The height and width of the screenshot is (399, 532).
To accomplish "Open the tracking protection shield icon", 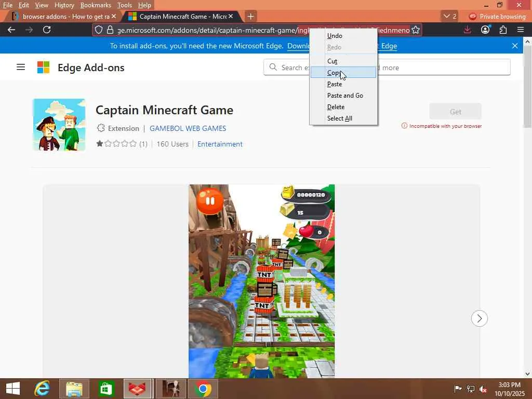I will click(98, 30).
